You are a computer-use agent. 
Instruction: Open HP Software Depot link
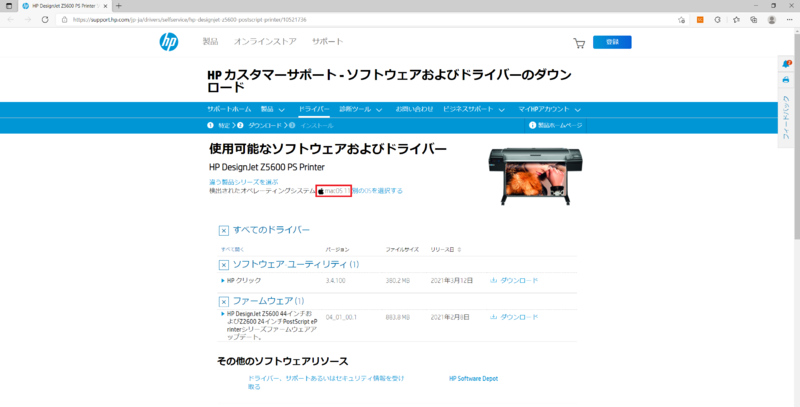point(473,378)
